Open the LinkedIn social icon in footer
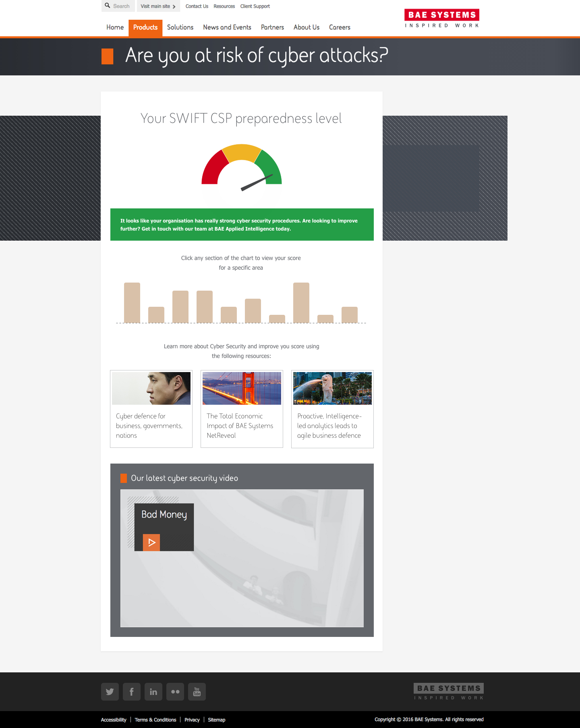The height and width of the screenshot is (728, 580). (153, 692)
